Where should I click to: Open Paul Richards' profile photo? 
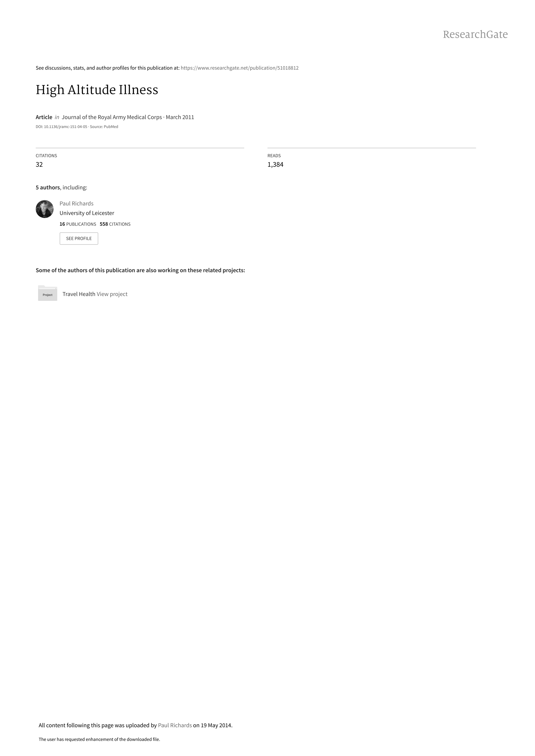[x=44, y=209]
